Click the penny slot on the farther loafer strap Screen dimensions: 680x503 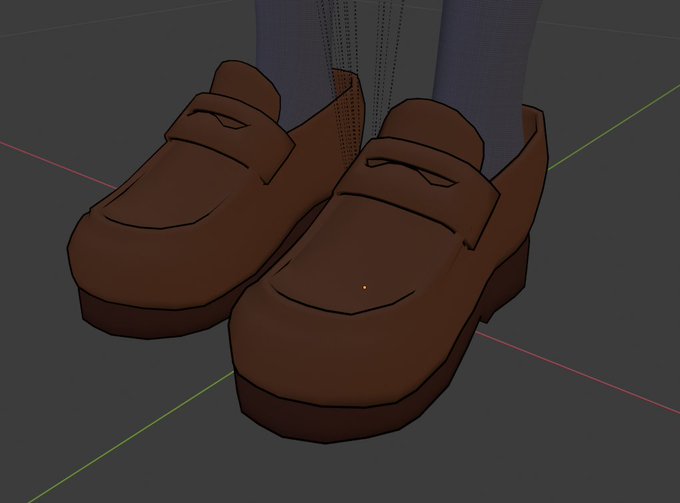(220, 118)
